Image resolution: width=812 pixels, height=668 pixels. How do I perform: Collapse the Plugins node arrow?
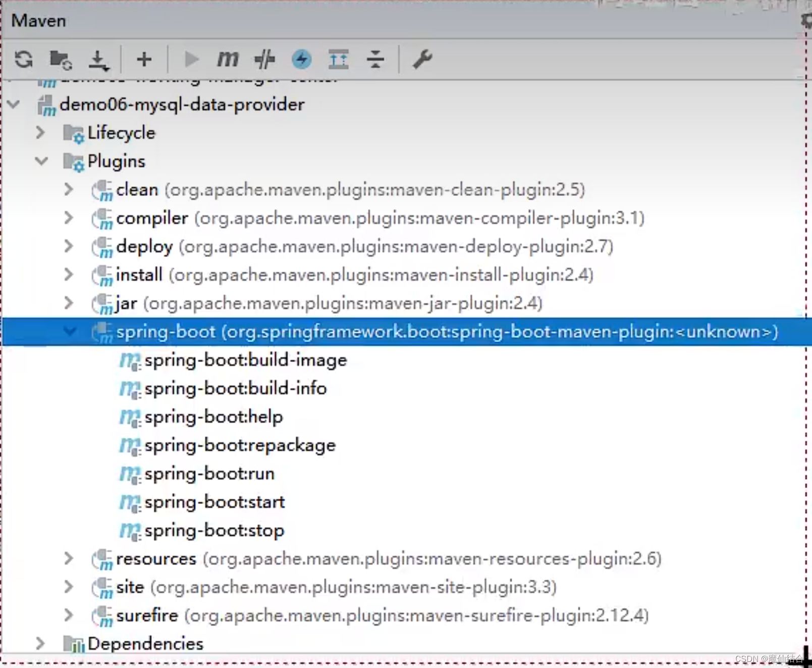click(41, 161)
